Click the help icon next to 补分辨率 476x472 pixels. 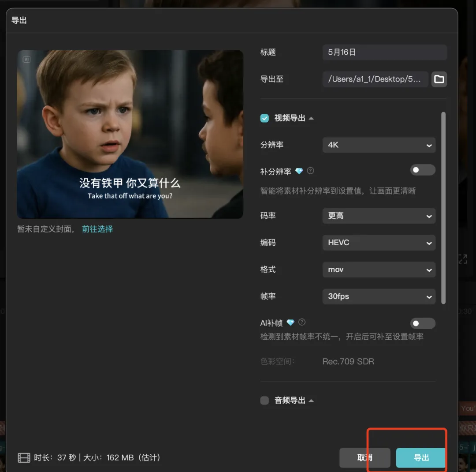(310, 171)
